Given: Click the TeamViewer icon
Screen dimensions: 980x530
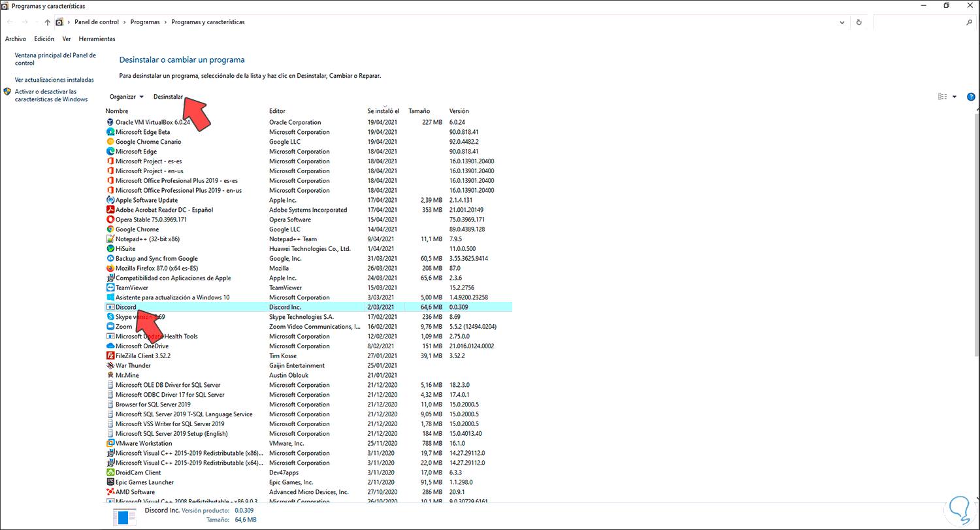Looking at the screenshot, I should [110, 288].
